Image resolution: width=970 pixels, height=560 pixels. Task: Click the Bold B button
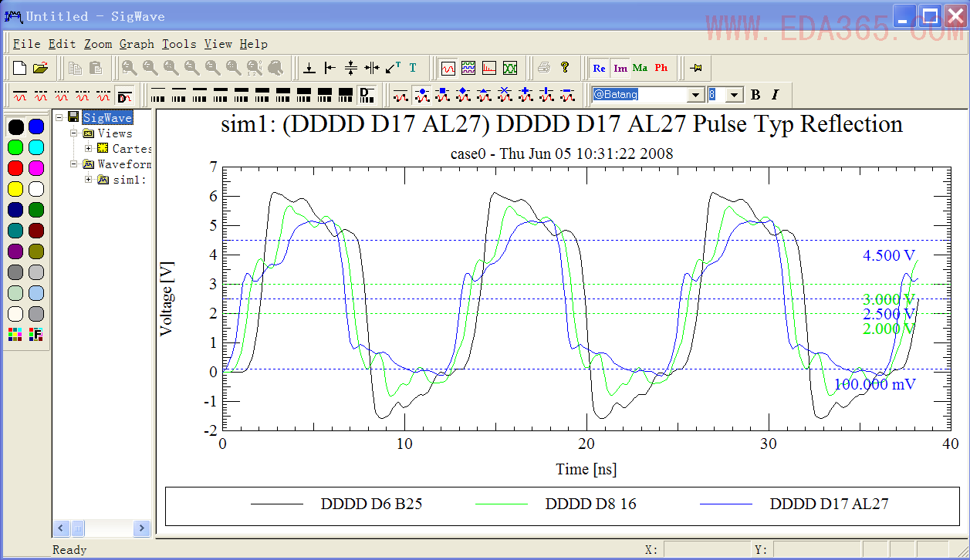(x=755, y=94)
